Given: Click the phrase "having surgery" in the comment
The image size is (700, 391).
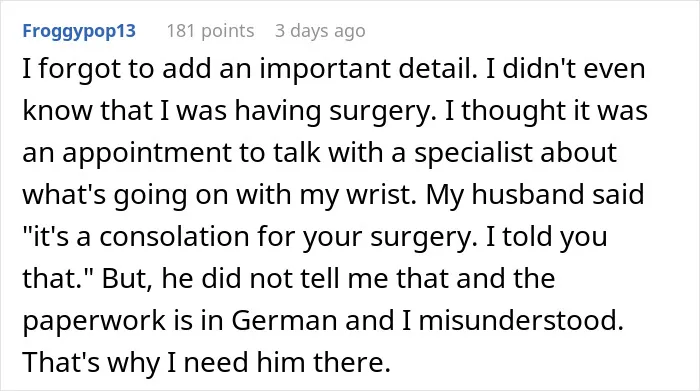Looking at the screenshot, I should (x=335, y=111).
